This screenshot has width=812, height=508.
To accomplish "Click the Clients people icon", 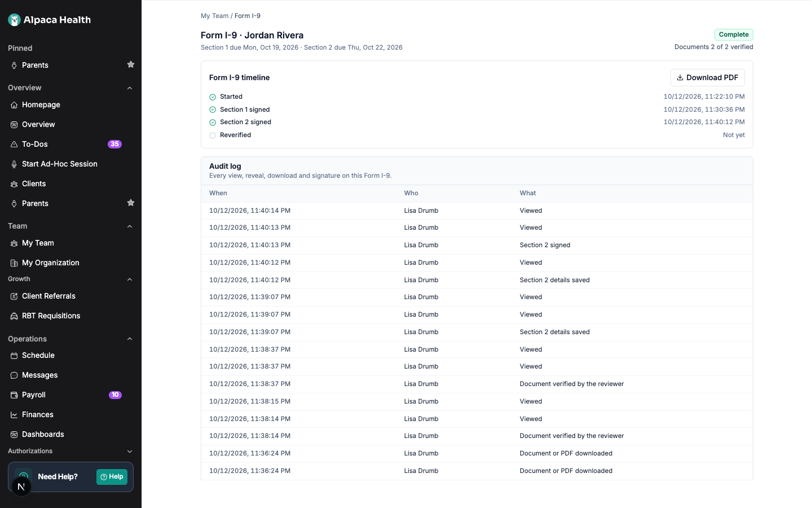I will tap(14, 184).
